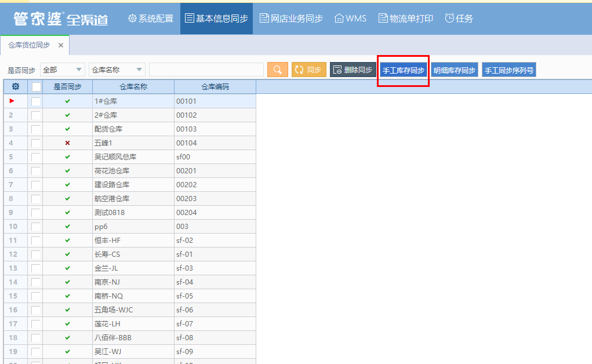
Task: Click the green check status for 1#仓库
Action: 68,101
